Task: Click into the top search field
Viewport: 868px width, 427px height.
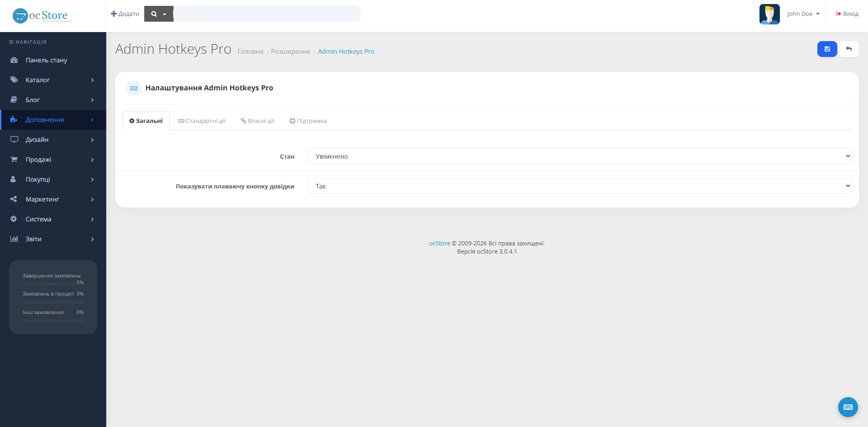Action: pyautogui.click(x=267, y=14)
